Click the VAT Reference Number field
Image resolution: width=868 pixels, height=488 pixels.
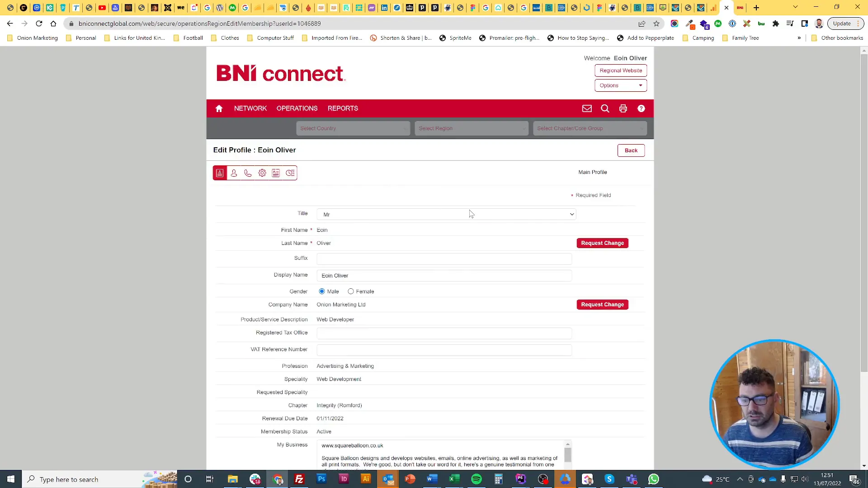[x=444, y=350]
